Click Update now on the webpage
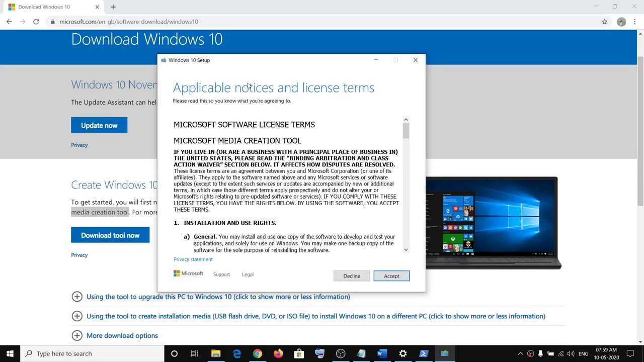The image size is (644, 362). (x=99, y=125)
